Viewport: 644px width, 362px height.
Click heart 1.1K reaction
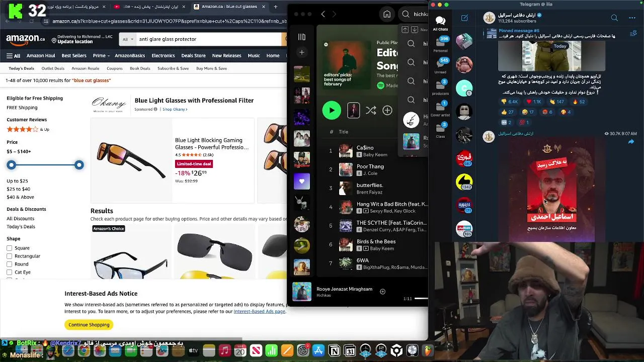point(533,102)
